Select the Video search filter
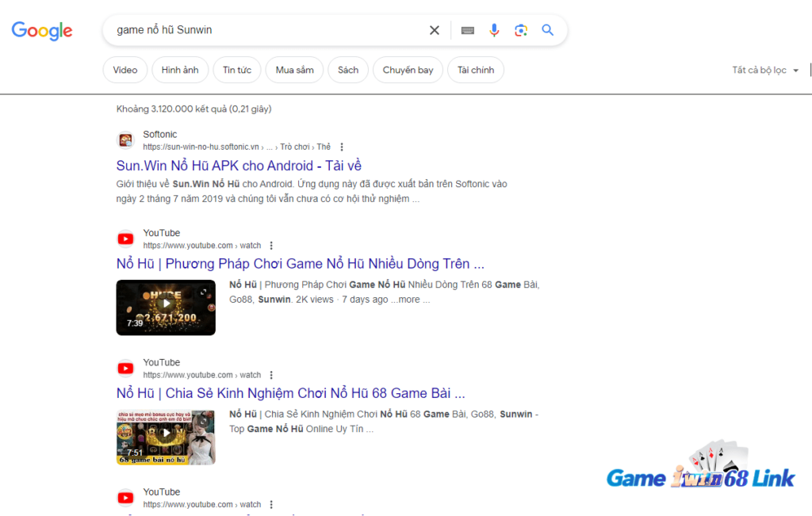The width and height of the screenshot is (812, 516). click(124, 70)
